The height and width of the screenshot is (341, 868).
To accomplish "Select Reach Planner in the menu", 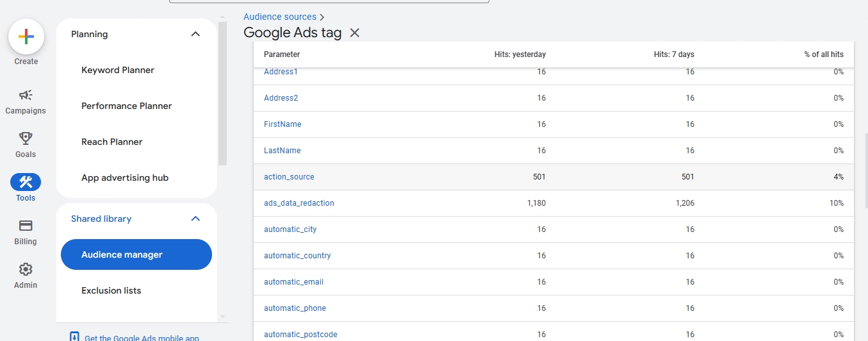I will 112,142.
